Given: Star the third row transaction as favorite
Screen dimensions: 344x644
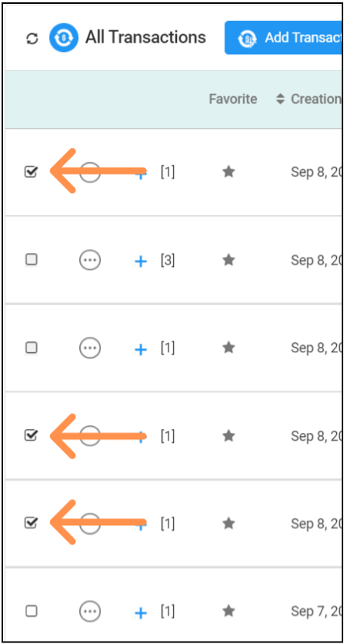Looking at the screenshot, I should tap(228, 348).
